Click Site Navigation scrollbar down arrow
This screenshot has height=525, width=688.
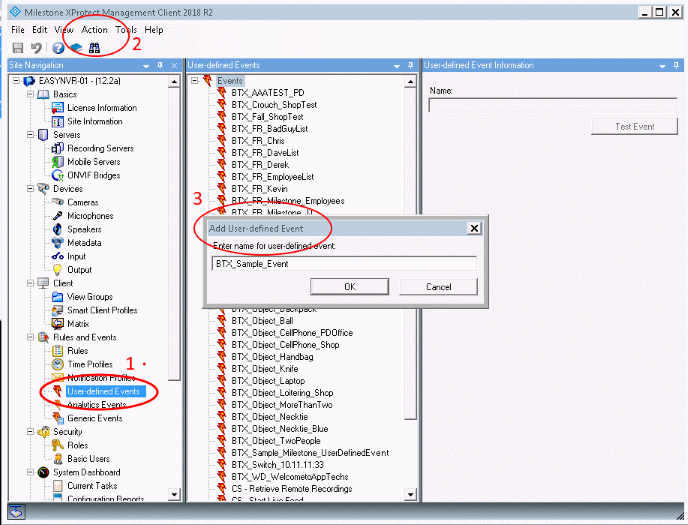tap(174, 494)
